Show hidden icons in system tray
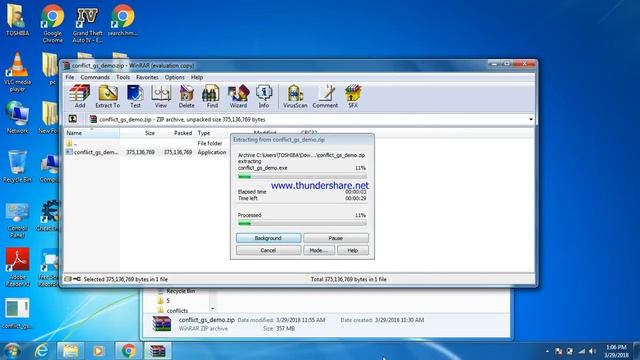The height and width of the screenshot is (360, 640). (x=547, y=351)
